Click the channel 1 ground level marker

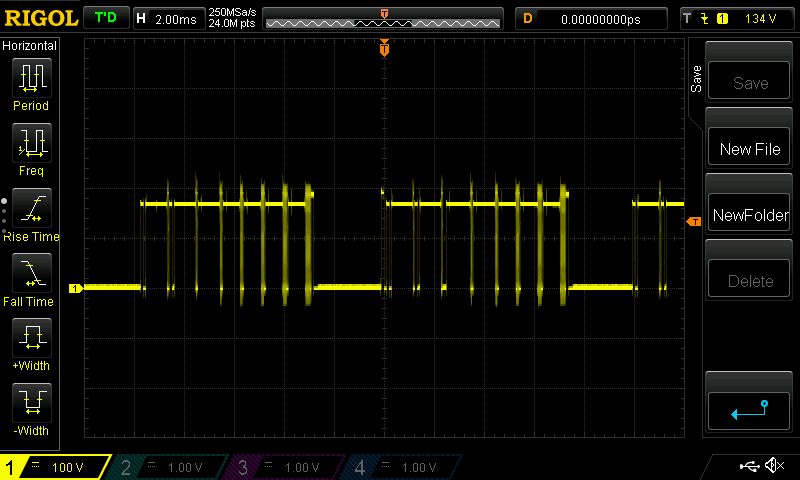coord(76,289)
